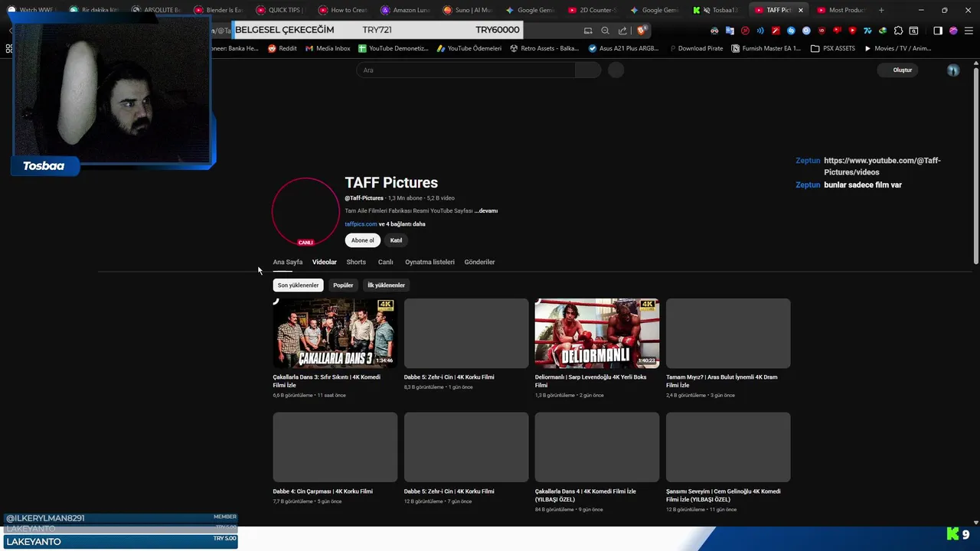Open the Gönderiler channel tab
Image resolution: width=980 pixels, height=551 pixels.
click(479, 262)
